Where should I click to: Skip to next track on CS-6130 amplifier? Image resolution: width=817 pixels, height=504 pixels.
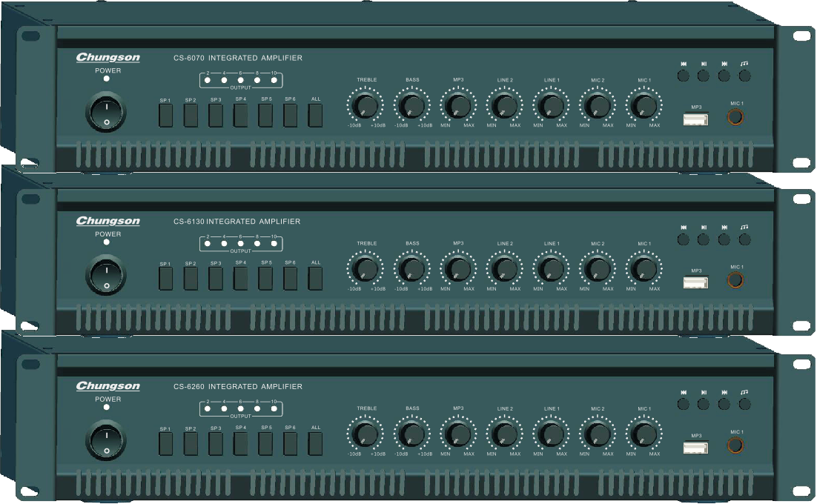click(x=724, y=239)
